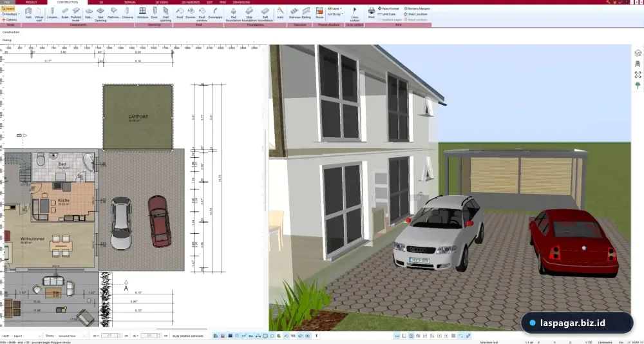Select the Wall tool in the ribbon

tap(28, 13)
